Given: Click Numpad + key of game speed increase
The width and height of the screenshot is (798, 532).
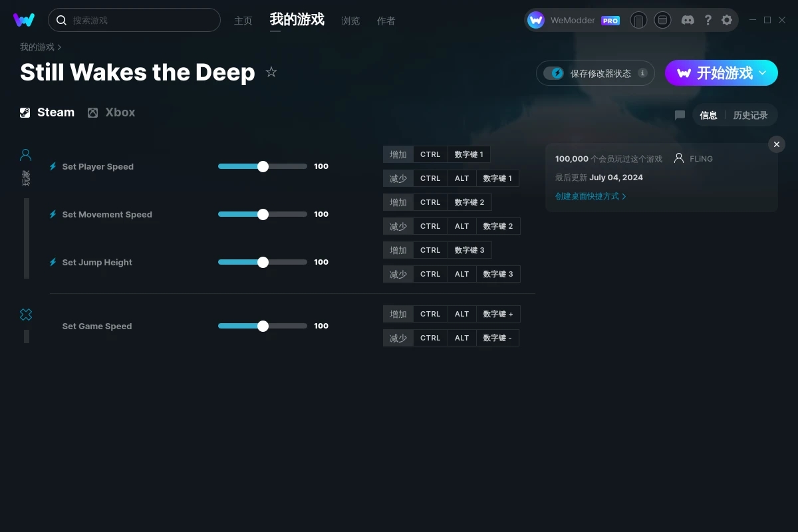Looking at the screenshot, I should click(x=498, y=314).
